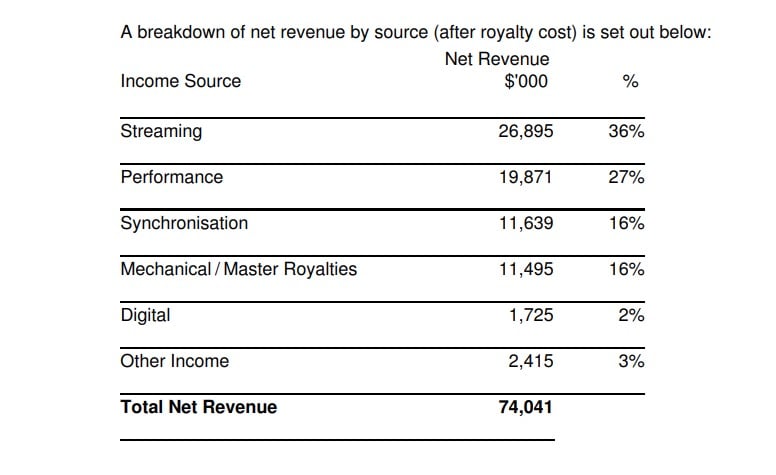
Task: Click the 16% in Mechanical Royalties row
Action: [626, 269]
